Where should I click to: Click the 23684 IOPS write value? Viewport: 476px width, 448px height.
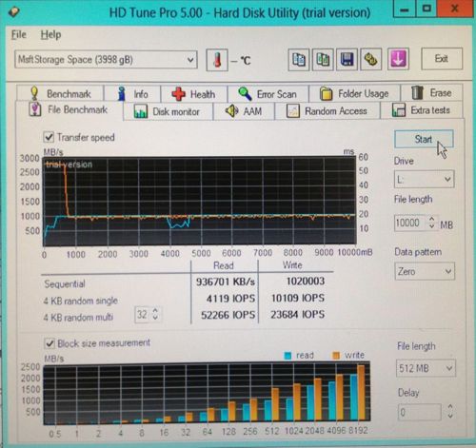click(298, 314)
